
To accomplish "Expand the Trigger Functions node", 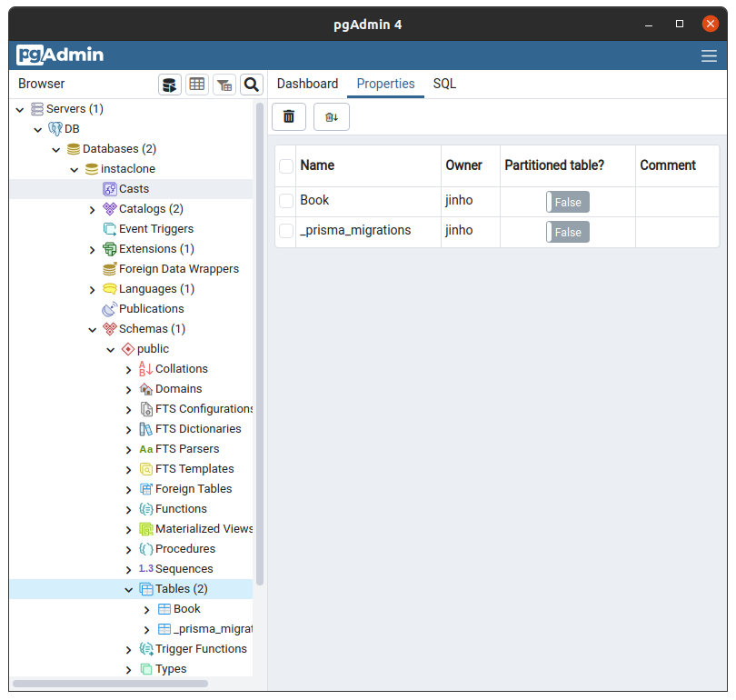I will tap(129, 650).
